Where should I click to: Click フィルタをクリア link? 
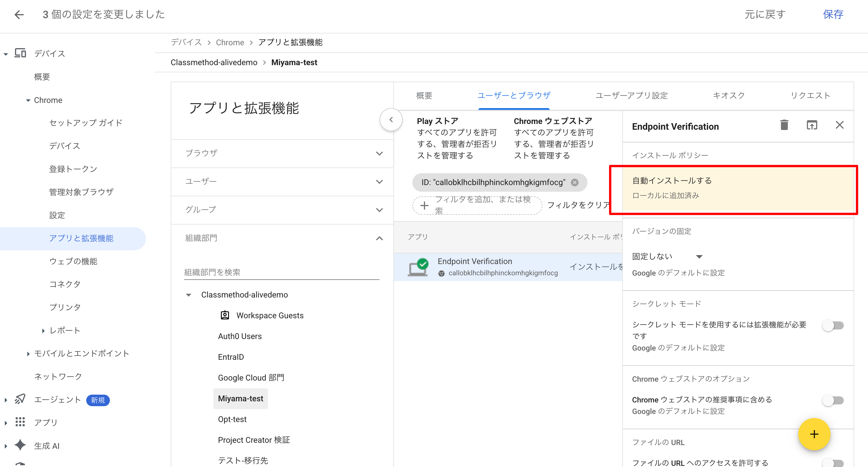[x=579, y=205]
